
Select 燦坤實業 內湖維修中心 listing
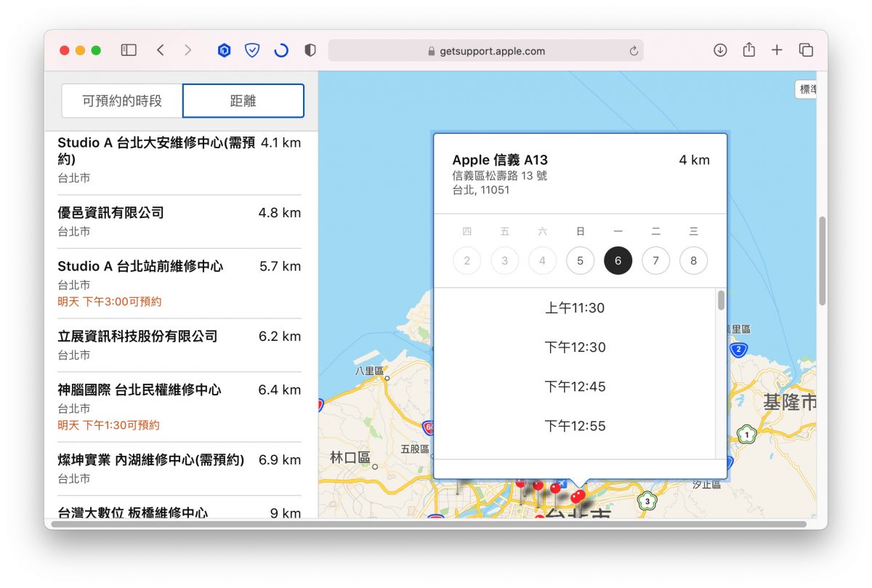179,469
